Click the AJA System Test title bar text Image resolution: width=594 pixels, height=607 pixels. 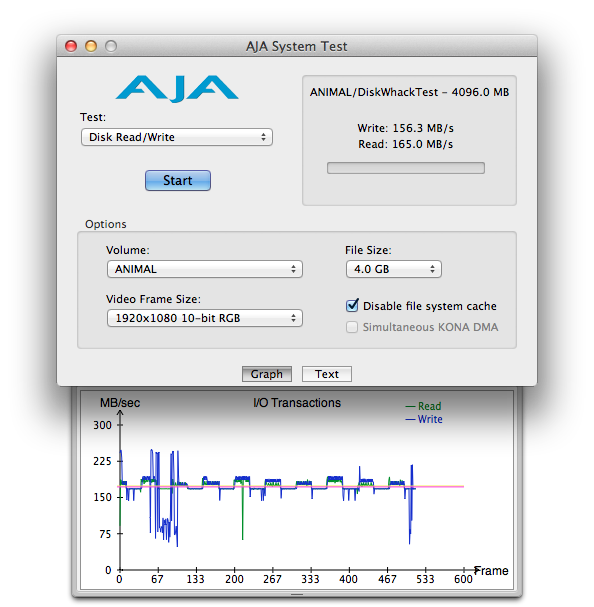point(297,46)
